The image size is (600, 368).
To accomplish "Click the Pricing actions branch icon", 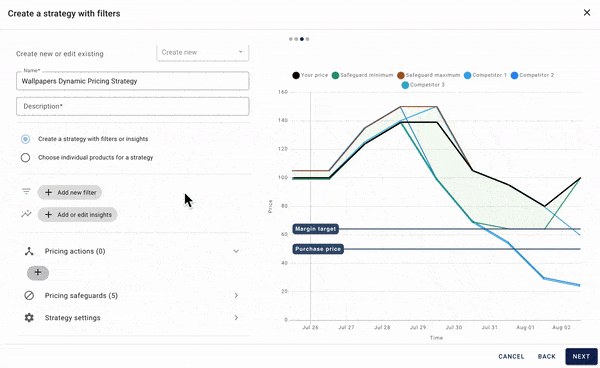I will click(x=29, y=251).
